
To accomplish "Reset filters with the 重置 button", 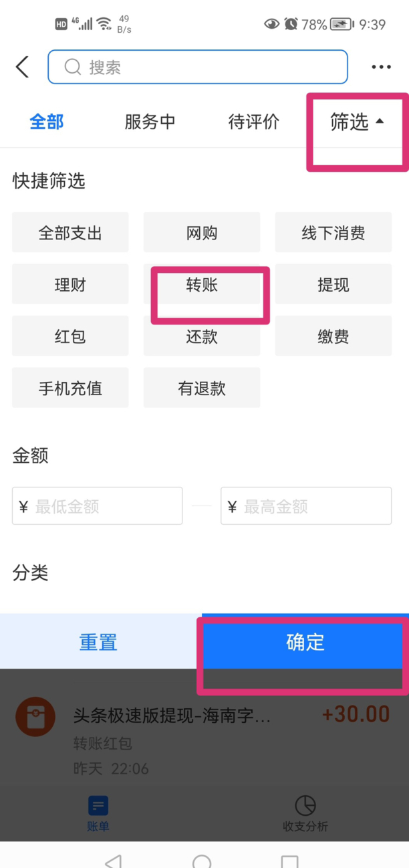I will pos(99,643).
